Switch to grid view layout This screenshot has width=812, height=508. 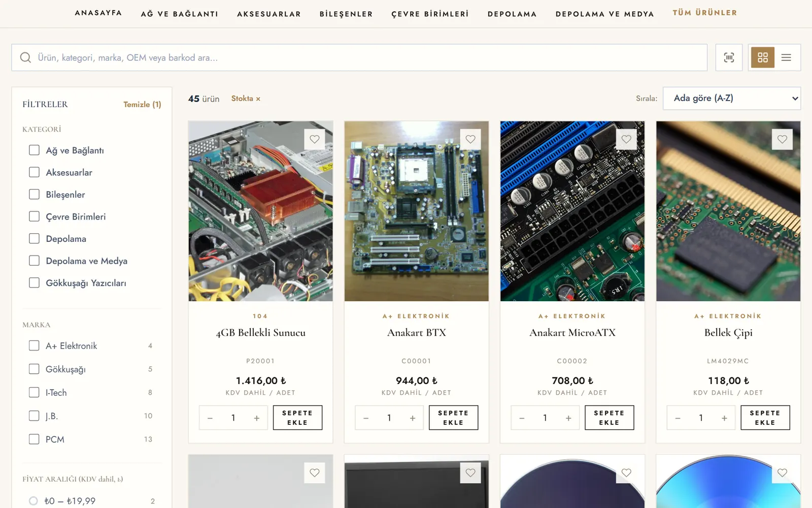pos(763,57)
